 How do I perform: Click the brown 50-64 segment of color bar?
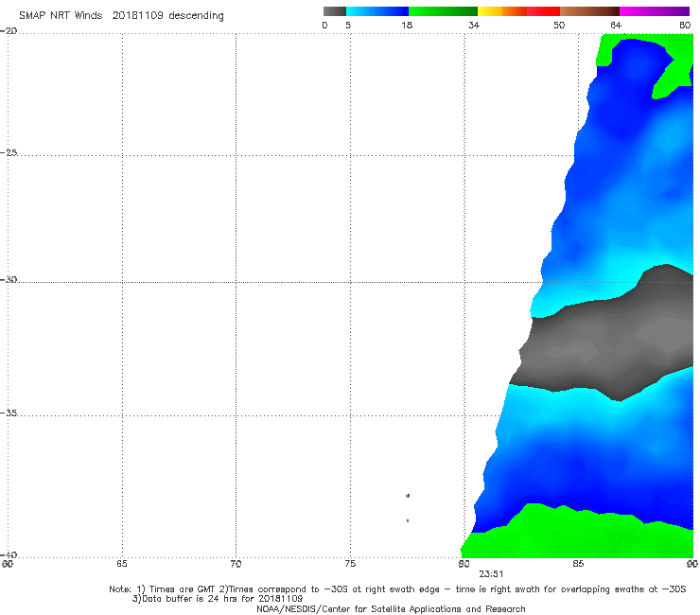[x=589, y=11]
